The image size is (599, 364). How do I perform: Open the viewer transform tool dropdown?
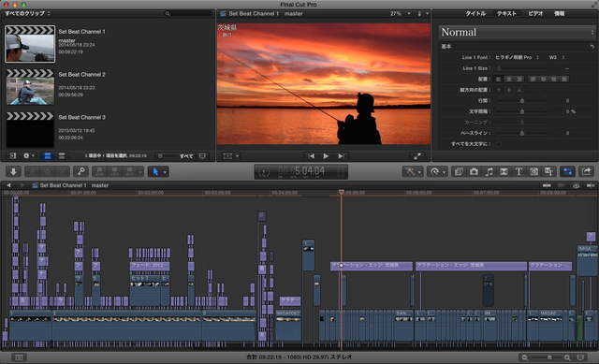pos(231,156)
